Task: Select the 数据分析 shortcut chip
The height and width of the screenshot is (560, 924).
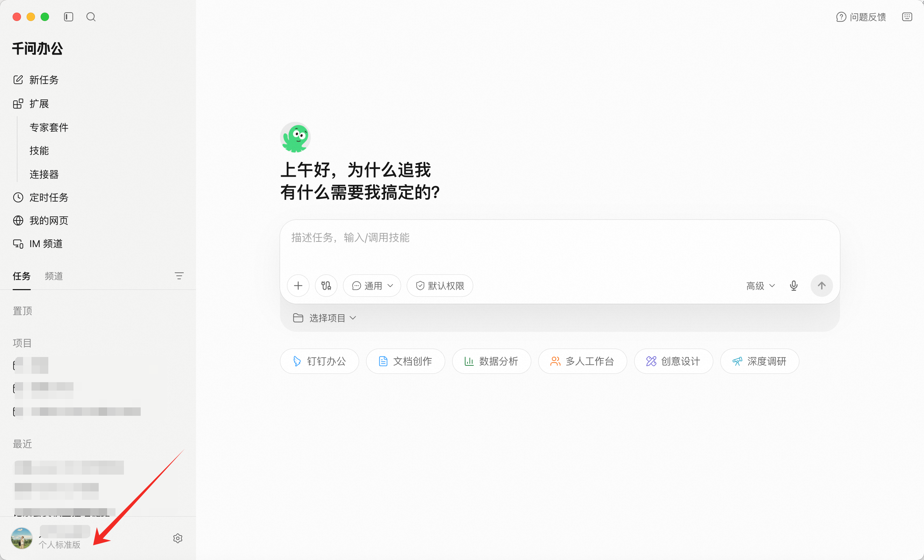Action: click(x=492, y=361)
